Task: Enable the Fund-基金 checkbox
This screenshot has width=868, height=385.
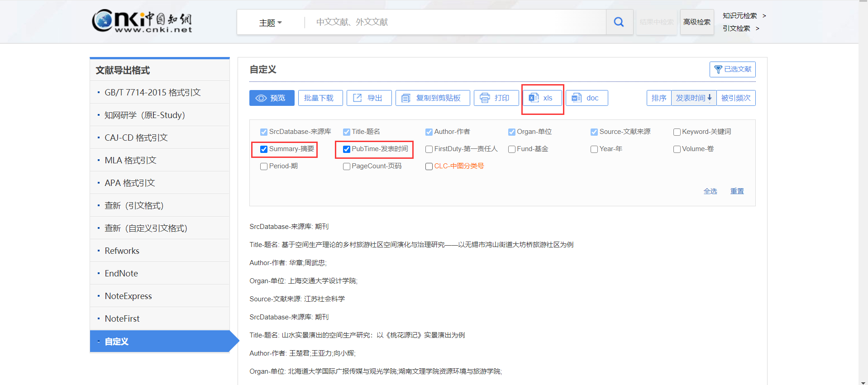Action: (512, 149)
